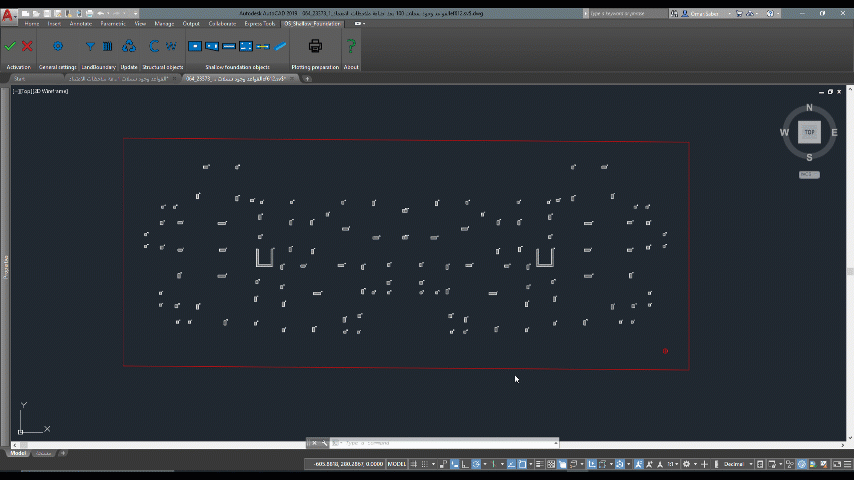854x480 pixels.
Task: Click the viewport label Top 2D Wireframe
Action: pos(41,91)
